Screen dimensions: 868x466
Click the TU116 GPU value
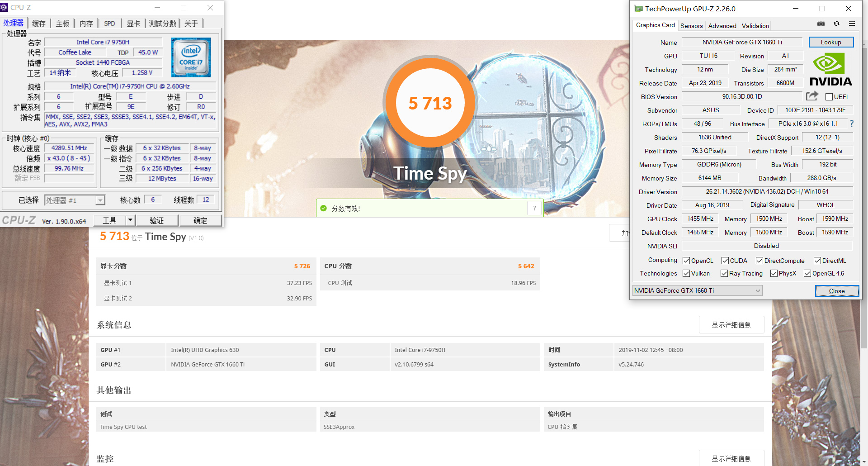(708, 56)
